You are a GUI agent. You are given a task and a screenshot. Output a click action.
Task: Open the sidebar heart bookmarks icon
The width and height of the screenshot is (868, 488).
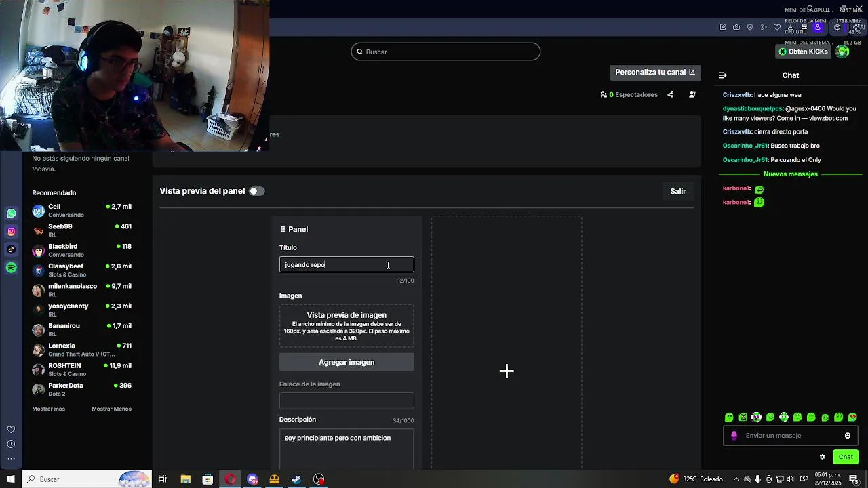point(11,430)
